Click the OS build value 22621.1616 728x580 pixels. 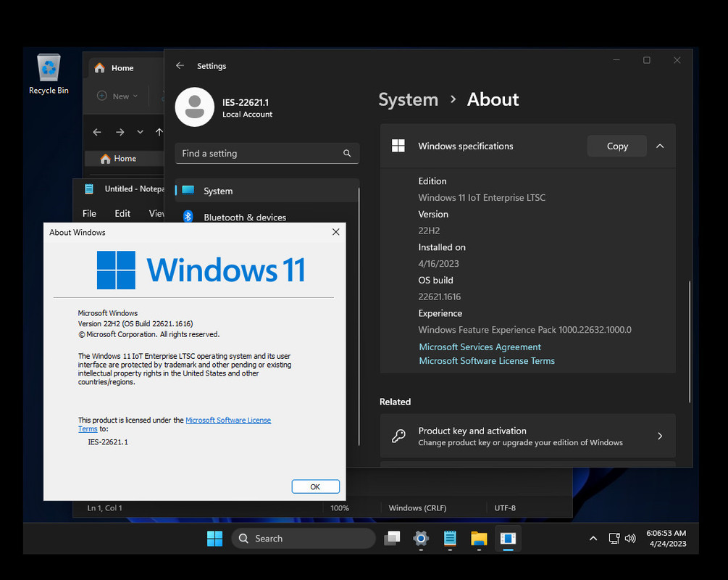(x=439, y=297)
